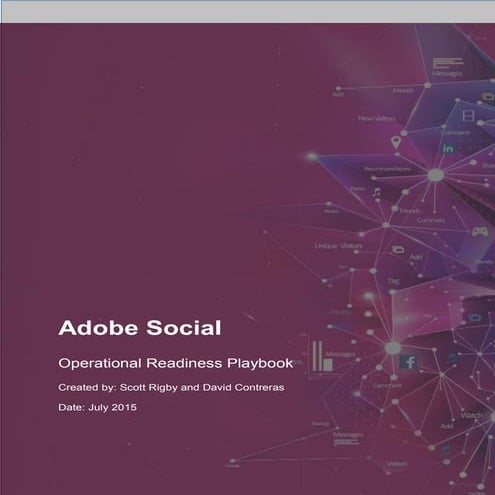This screenshot has width=495, height=495.
Task: Click 'Created by: Scott Rigby and David Contreras'
Action: [171, 387]
